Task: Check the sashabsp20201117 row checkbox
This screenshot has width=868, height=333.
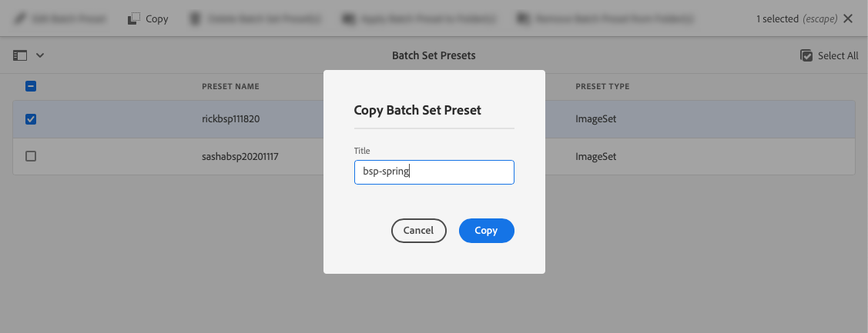Action: pyautogui.click(x=31, y=156)
